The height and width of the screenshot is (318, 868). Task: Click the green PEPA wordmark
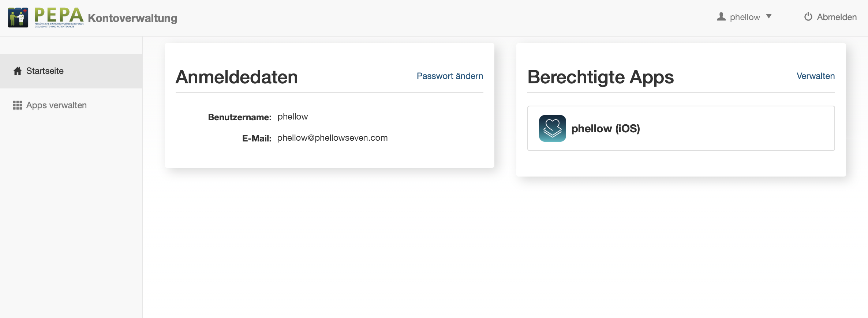point(59,15)
